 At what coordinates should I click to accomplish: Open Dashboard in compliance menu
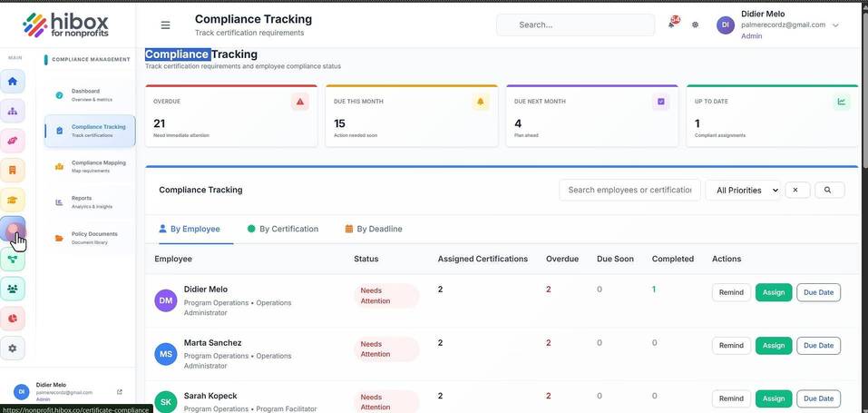click(x=90, y=95)
